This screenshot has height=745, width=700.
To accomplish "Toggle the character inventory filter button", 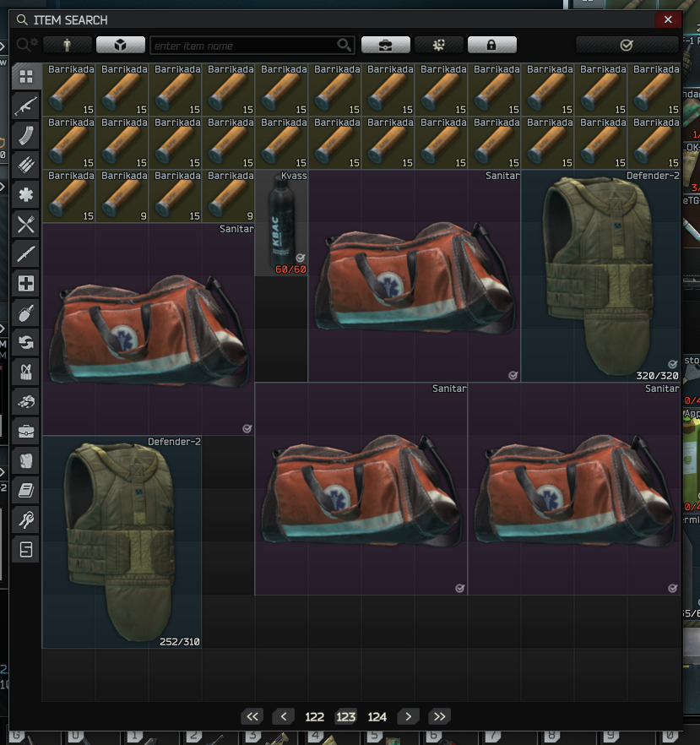I will pyautogui.click(x=67, y=45).
